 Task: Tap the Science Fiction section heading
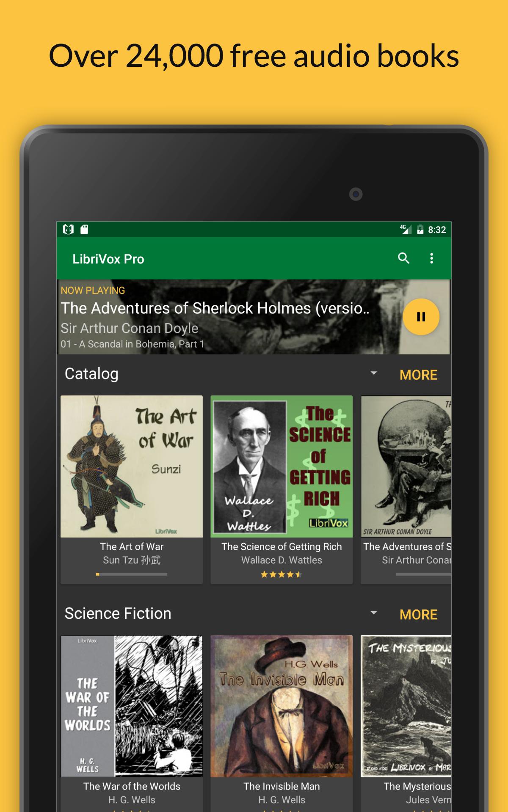(118, 613)
